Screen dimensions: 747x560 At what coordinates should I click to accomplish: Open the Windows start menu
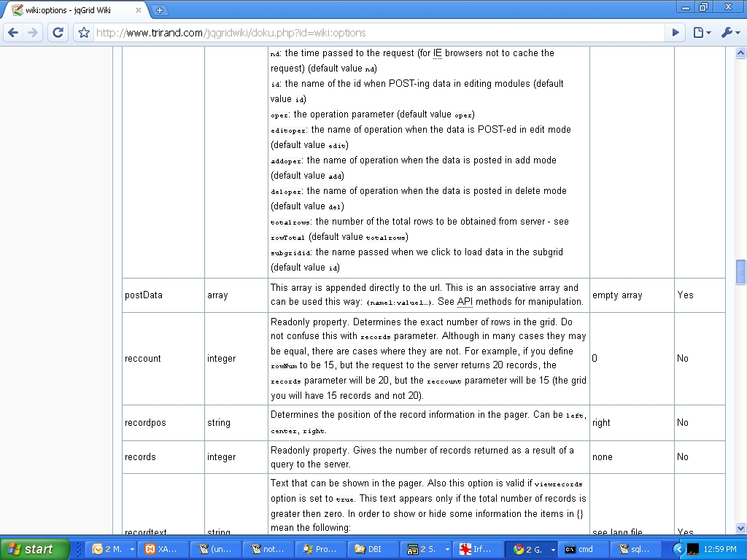pyautogui.click(x=35, y=549)
